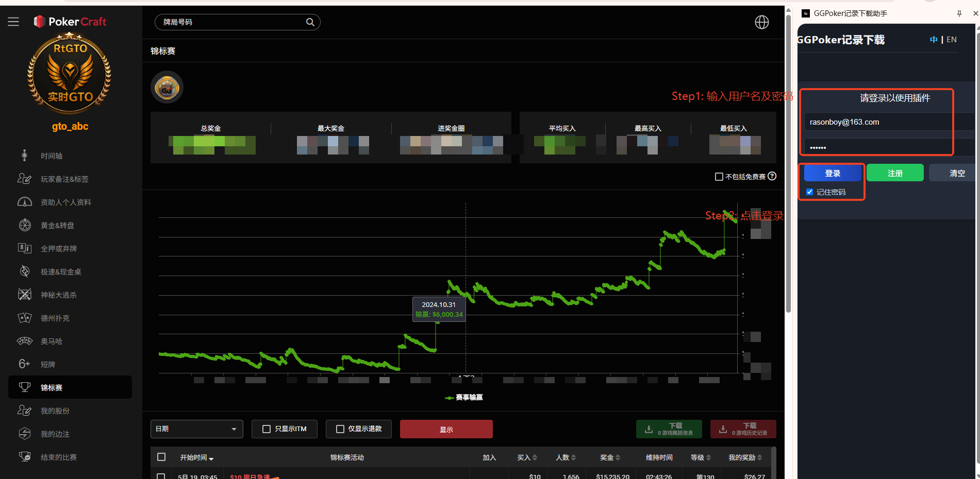Click the search magnifier icon
980x479 pixels.
coord(310,22)
